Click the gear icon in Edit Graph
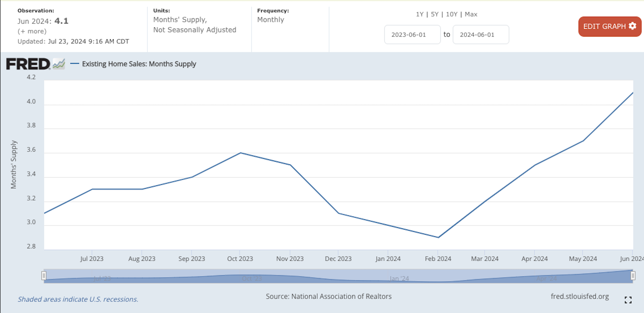The image size is (644, 313). coord(633,26)
